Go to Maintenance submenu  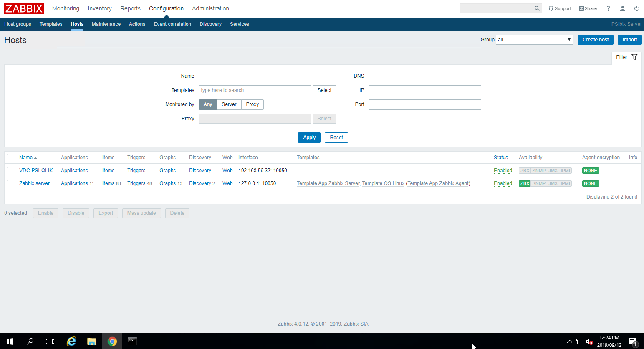click(106, 24)
